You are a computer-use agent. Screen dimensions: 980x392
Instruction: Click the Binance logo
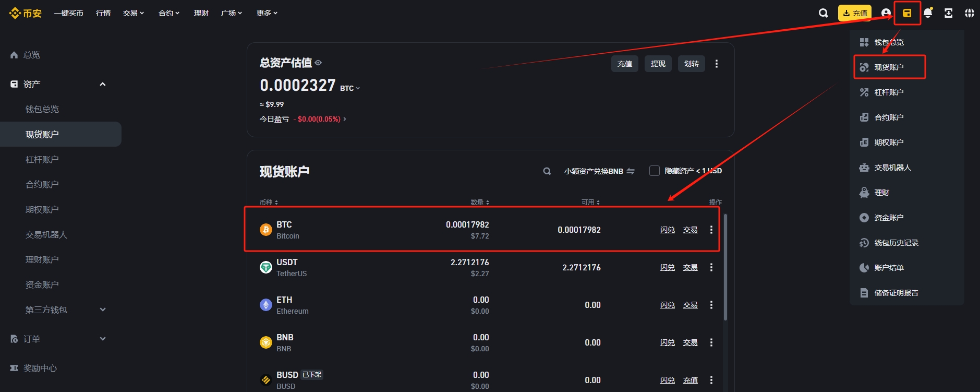tap(25, 13)
